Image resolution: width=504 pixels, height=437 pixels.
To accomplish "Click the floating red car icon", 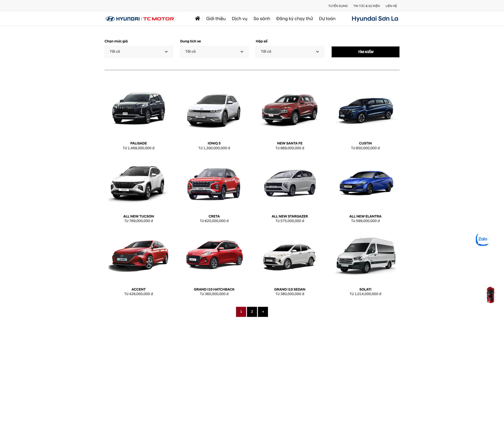I will point(490,295).
